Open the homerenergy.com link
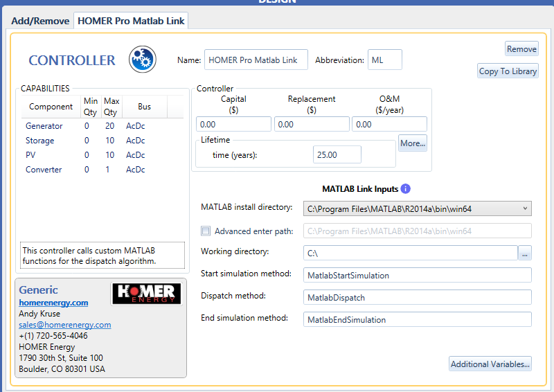Screen dimensions: 554x392 pyautogui.click(x=53, y=303)
